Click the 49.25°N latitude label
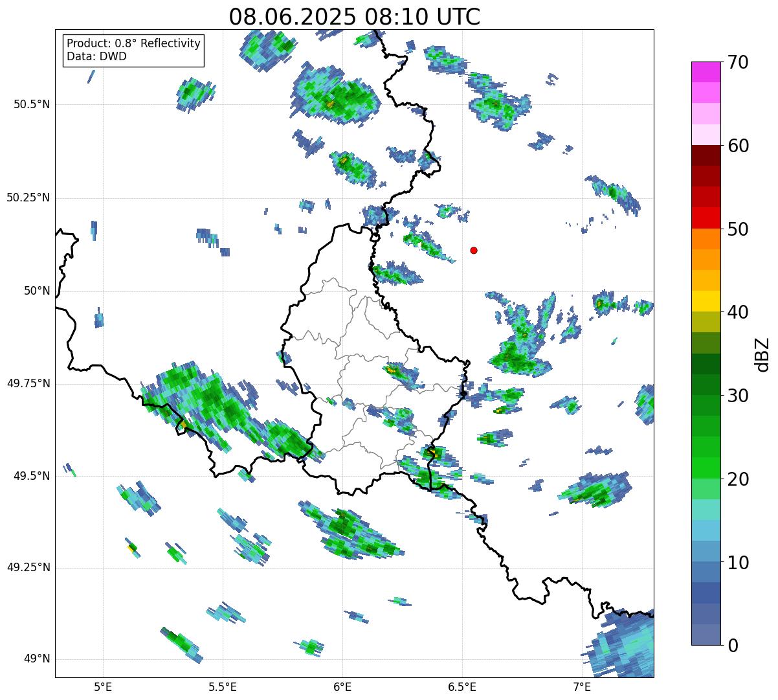Screen dimensions: 778x700 coord(28,567)
